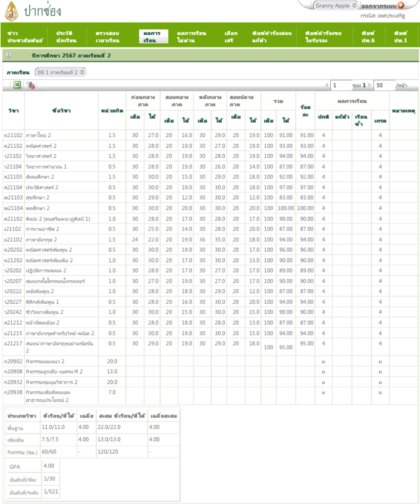Click subject code อ21217

tap(13, 343)
